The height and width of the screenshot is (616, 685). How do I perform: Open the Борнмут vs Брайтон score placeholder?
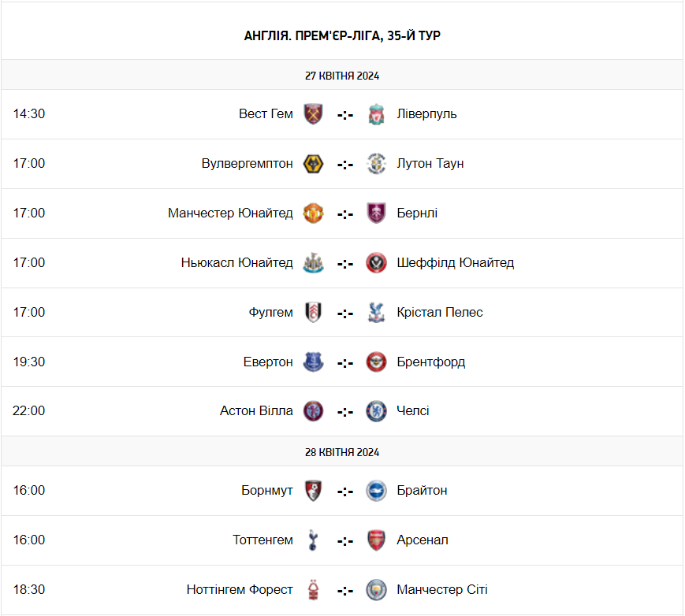(345, 492)
